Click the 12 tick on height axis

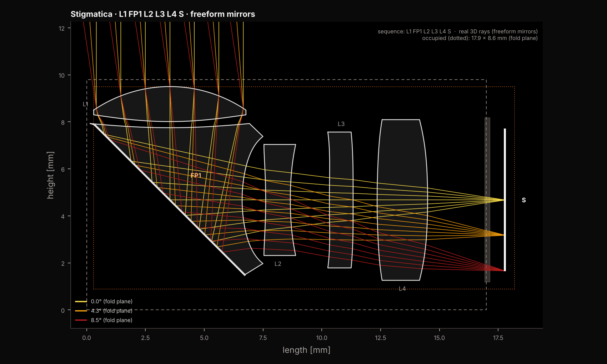[x=62, y=29]
